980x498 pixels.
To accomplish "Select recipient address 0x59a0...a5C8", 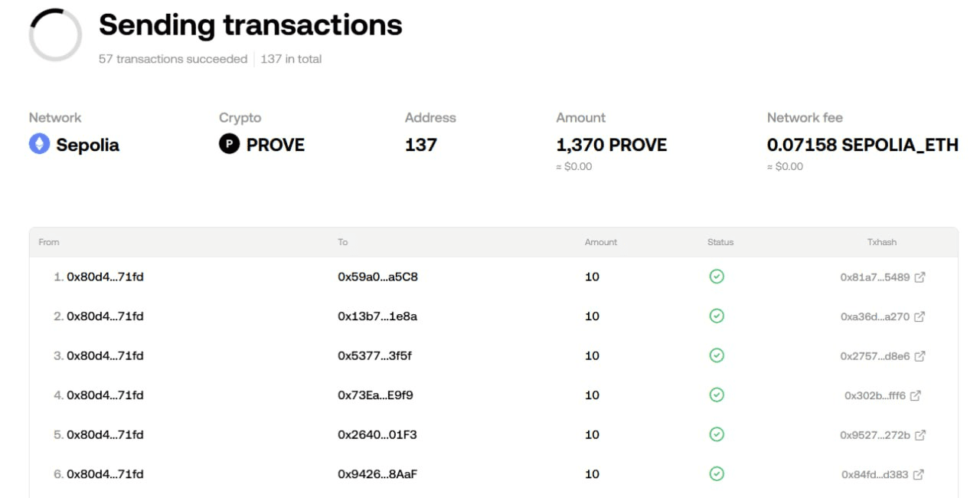I will click(x=377, y=277).
